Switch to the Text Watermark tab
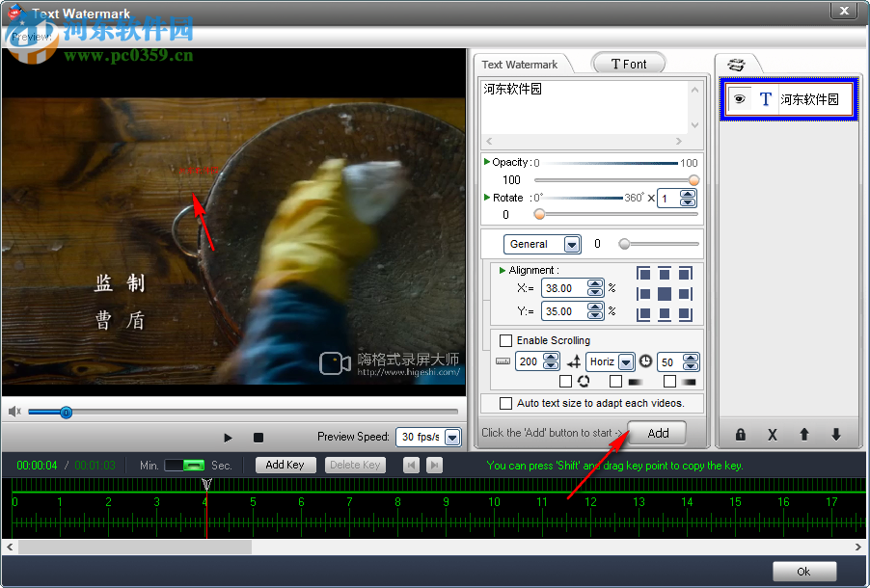 coord(519,63)
